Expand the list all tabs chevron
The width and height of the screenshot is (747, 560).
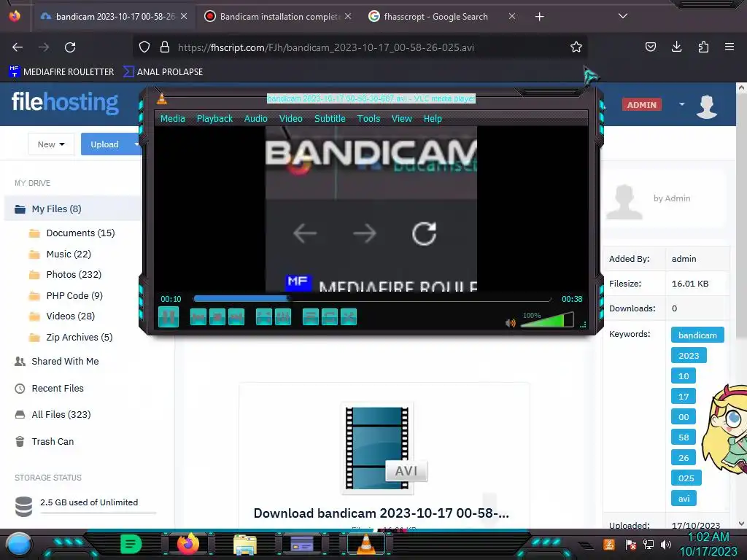623,16
